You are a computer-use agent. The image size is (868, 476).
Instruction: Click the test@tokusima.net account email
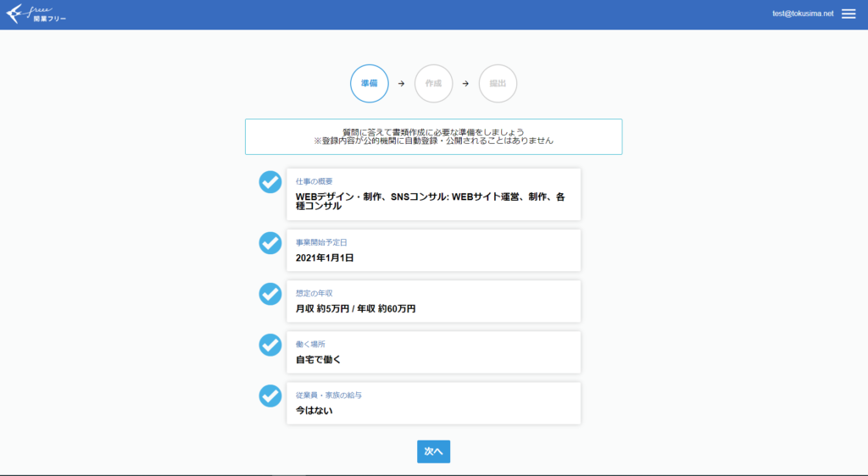803,14
